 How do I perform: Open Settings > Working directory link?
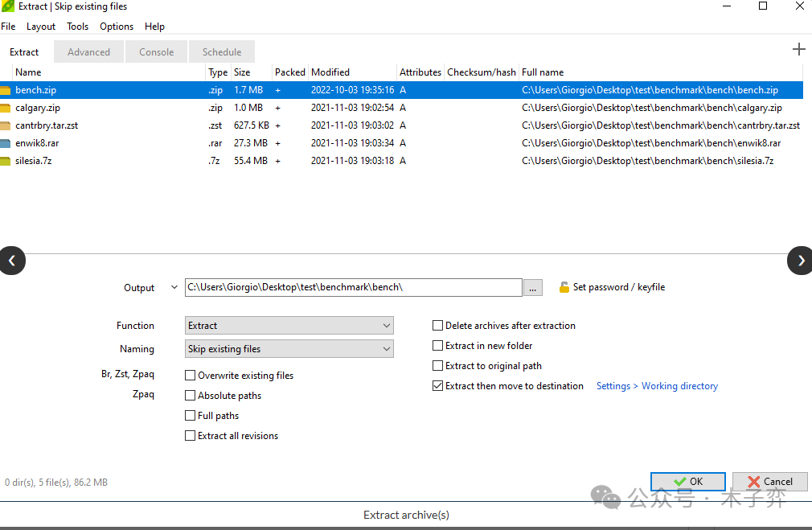(657, 386)
